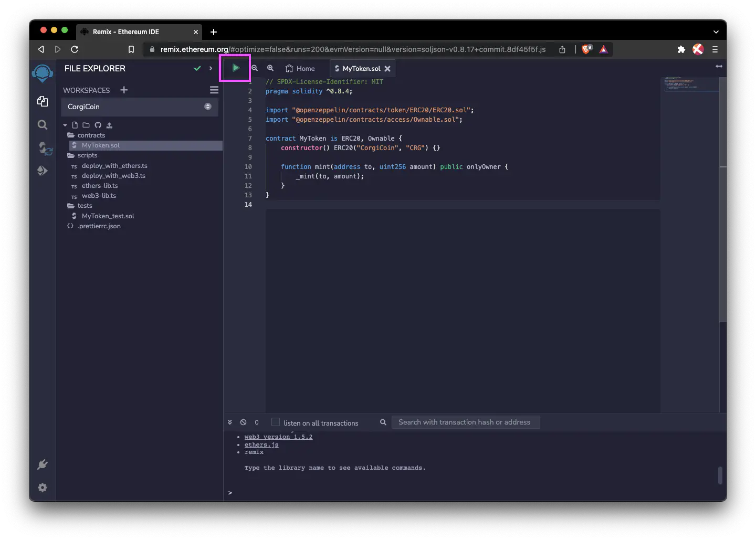Open the Remix logo home icon

(x=43, y=73)
